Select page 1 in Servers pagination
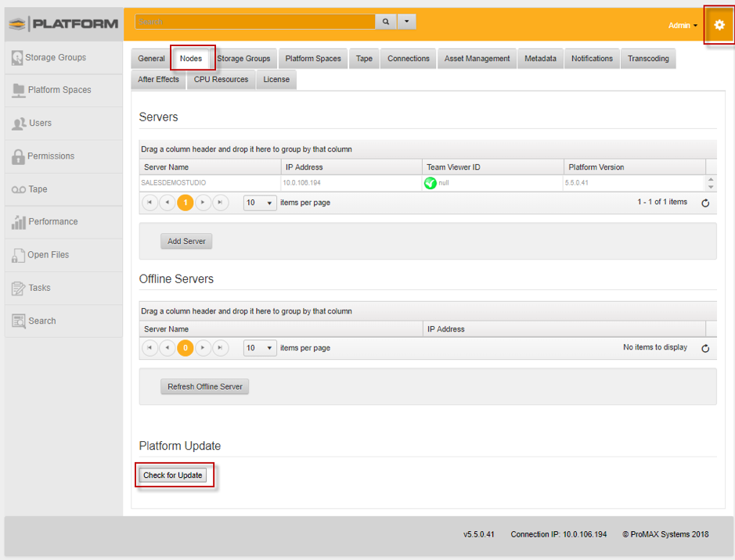The width and height of the screenshot is (735, 560). click(x=186, y=203)
